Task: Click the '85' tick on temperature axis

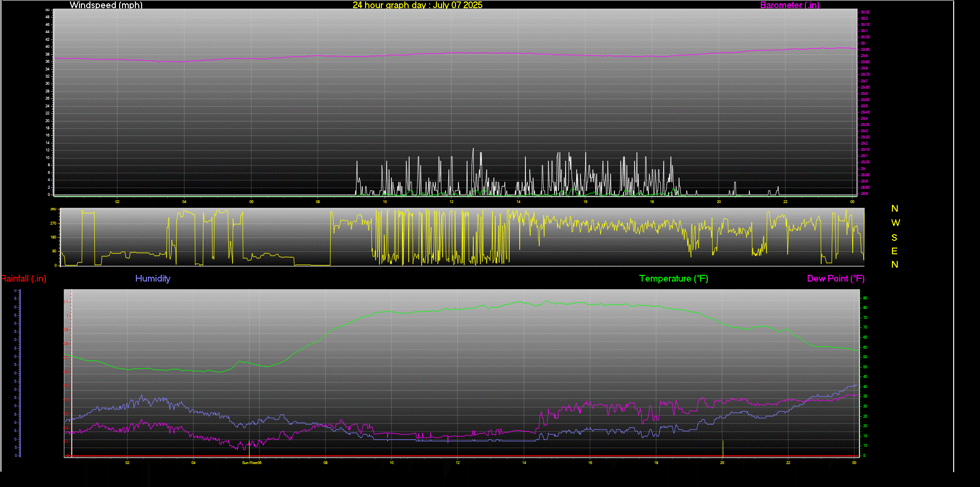Action: pos(865,298)
